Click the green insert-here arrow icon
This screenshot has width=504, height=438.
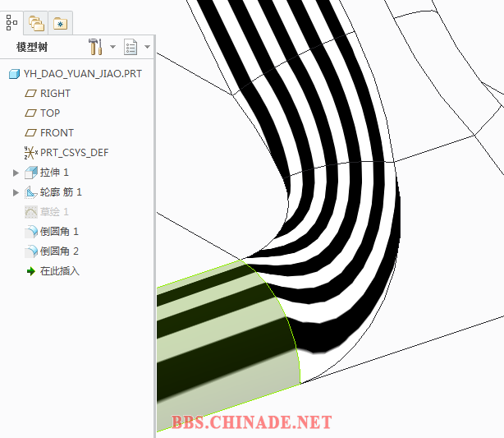31,271
